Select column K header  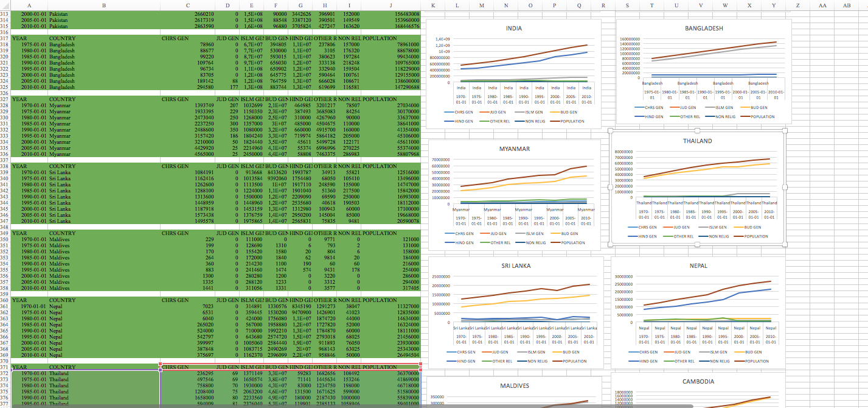click(x=432, y=5)
